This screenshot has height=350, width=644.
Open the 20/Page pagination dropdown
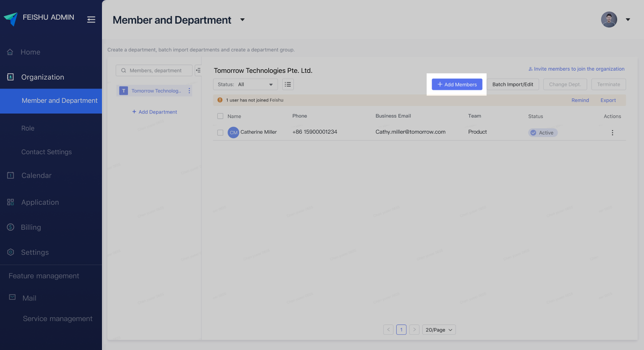click(x=438, y=329)
